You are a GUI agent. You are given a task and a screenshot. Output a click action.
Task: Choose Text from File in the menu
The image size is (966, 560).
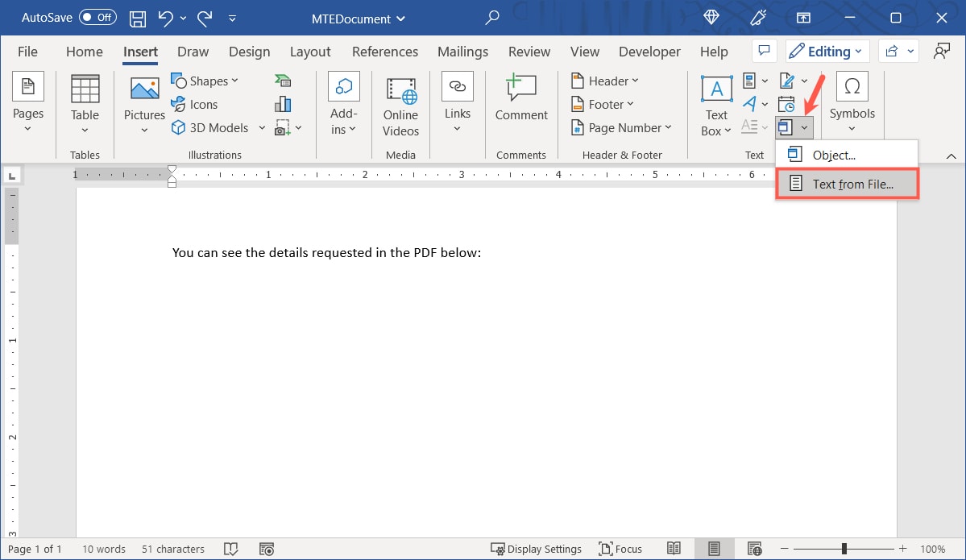[852, 184]
